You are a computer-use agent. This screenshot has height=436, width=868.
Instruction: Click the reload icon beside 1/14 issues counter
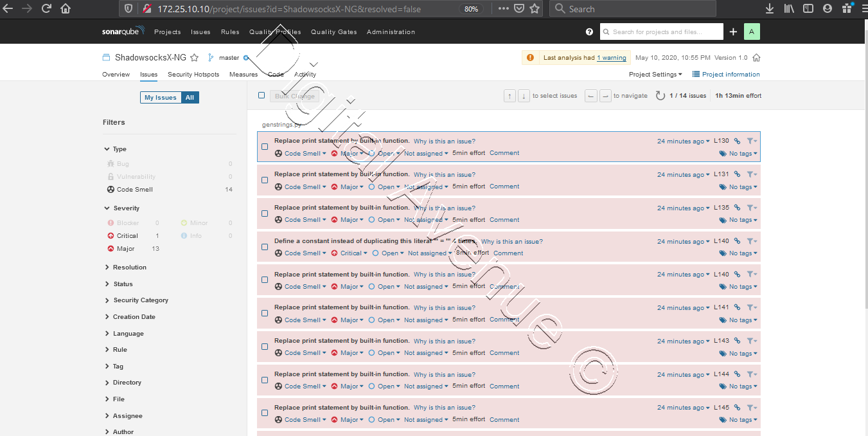[660, 95]
